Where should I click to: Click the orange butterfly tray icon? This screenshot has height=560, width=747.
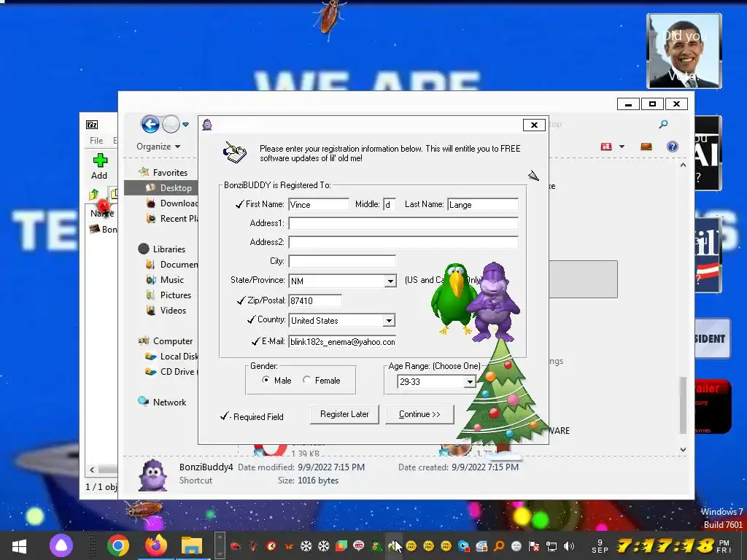point(289,546)
